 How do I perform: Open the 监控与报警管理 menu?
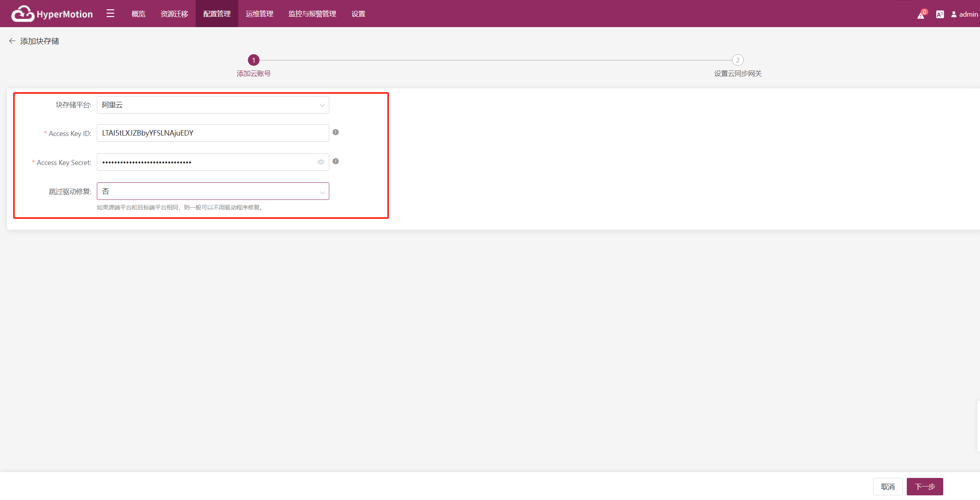coord(312,14)
